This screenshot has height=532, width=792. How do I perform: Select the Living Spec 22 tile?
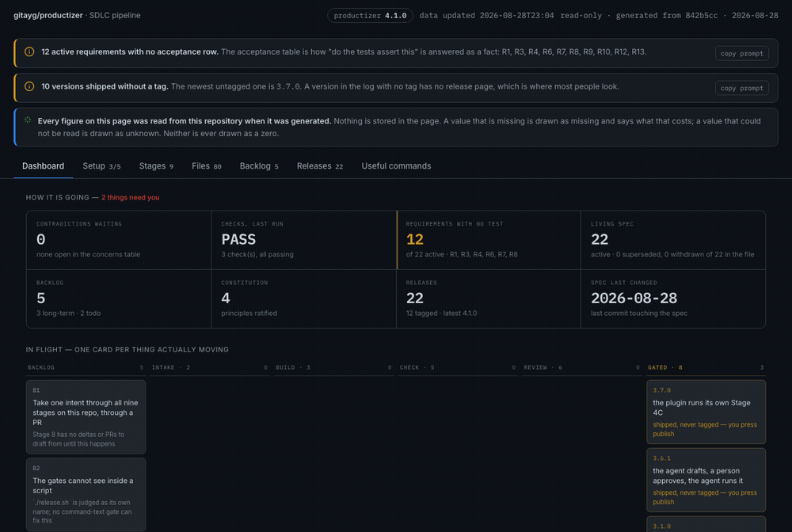point(672,240)
